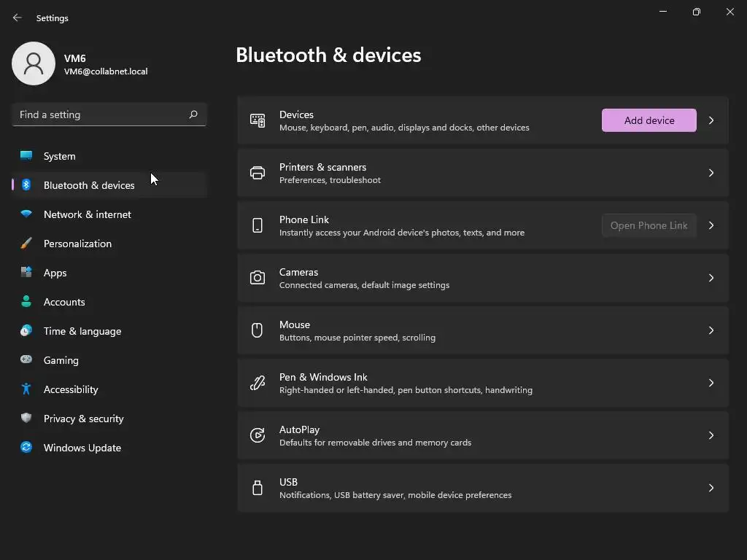Viewport: 747px width, 560px height.
Task: Open Printers & scanners via its chevron
Action: (x=711, y=173)
